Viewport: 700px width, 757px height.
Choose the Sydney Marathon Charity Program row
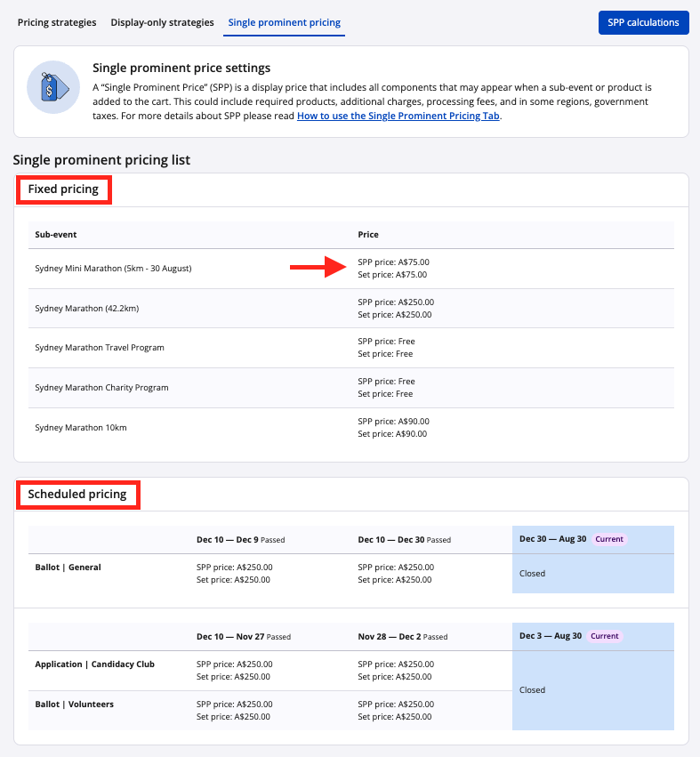101,388
